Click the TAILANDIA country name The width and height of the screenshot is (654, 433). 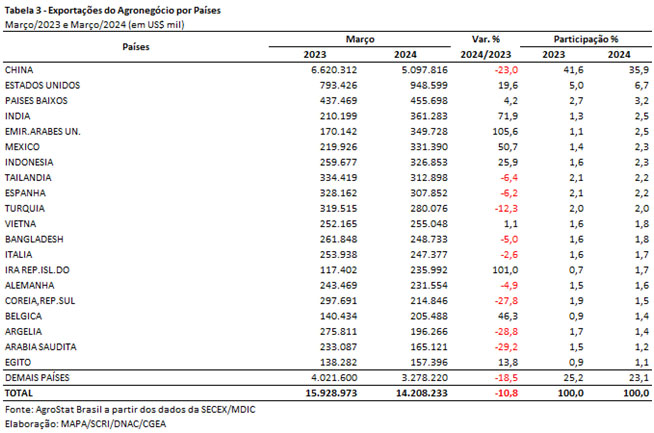tap(28, 178)
